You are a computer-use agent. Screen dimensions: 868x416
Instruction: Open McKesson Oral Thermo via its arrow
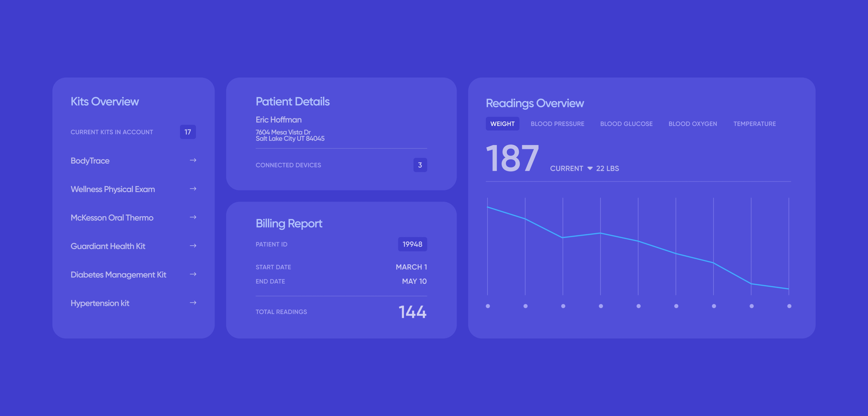(x=193, y=217)
